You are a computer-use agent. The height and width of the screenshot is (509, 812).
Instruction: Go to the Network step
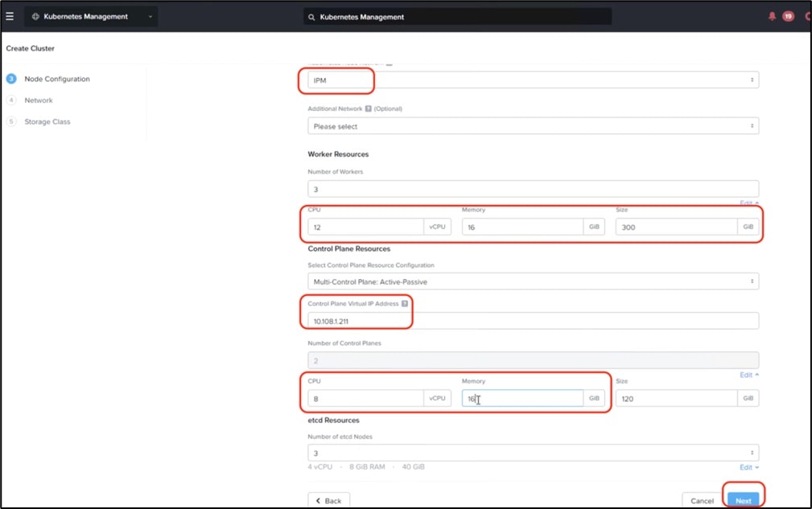[39, 101]
